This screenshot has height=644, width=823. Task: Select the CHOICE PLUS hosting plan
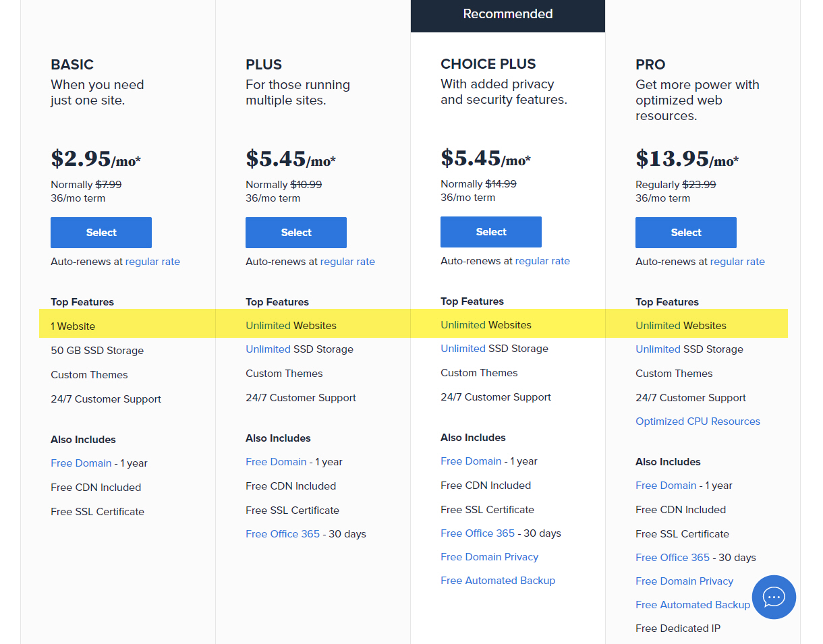click(x=491, y=232)
